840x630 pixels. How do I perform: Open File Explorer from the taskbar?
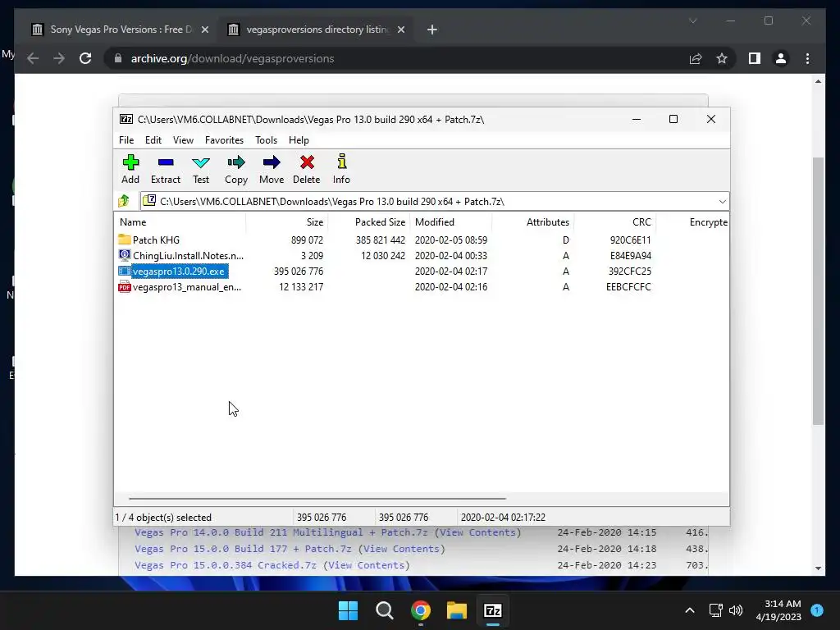(x=457, y=610)
